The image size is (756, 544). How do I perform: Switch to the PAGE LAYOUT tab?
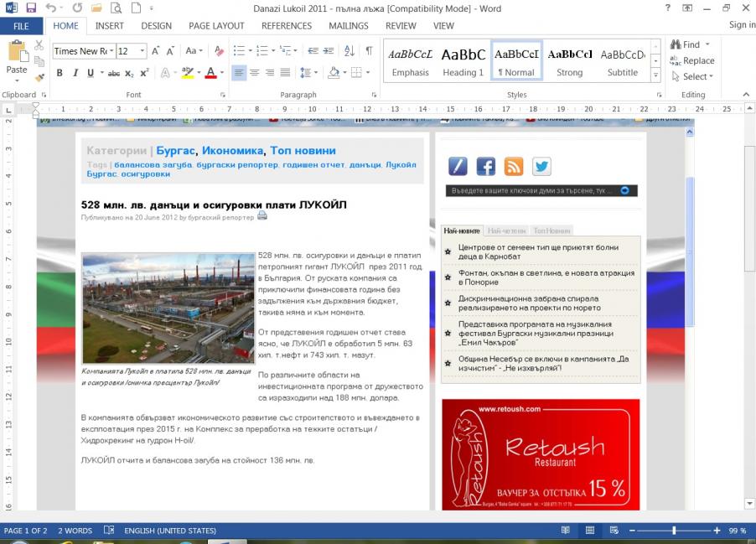click(216, 26)
